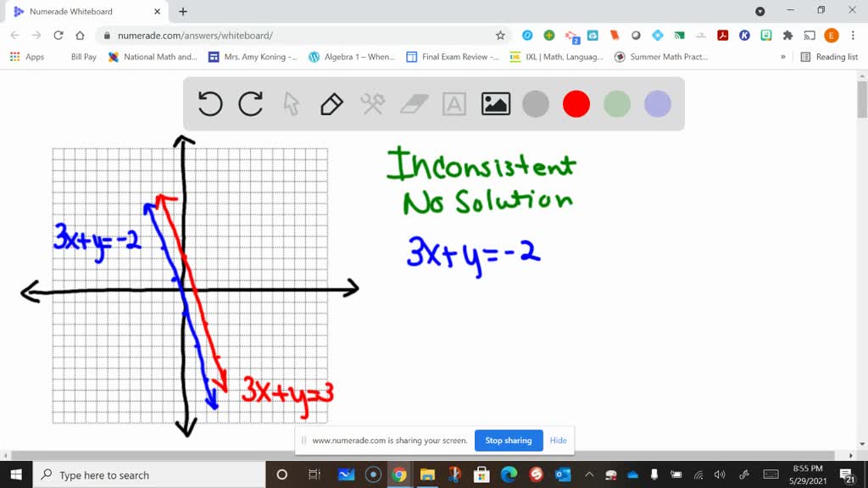Hide the screen sharing notification bar
868x488 pixels.
(x=558, y=441)
